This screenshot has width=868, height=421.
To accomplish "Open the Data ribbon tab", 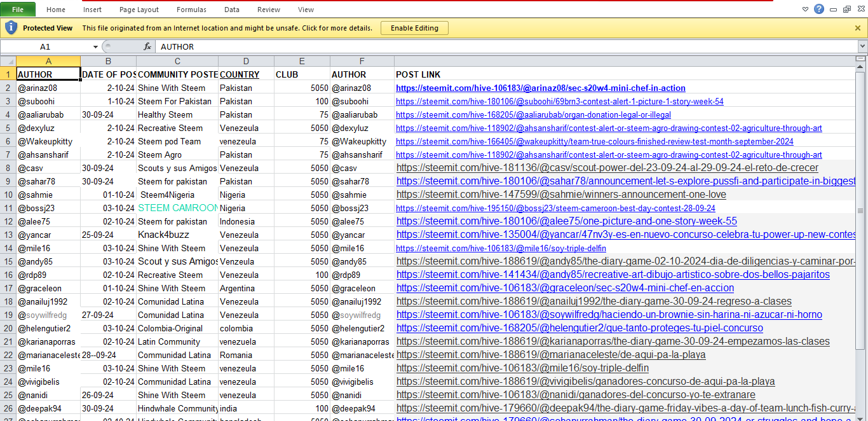I will pyautogui.click(x=232, y=10).
